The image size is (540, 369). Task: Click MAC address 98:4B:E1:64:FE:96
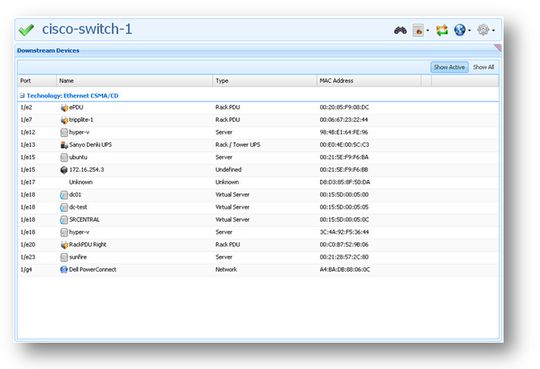(344, 132)
